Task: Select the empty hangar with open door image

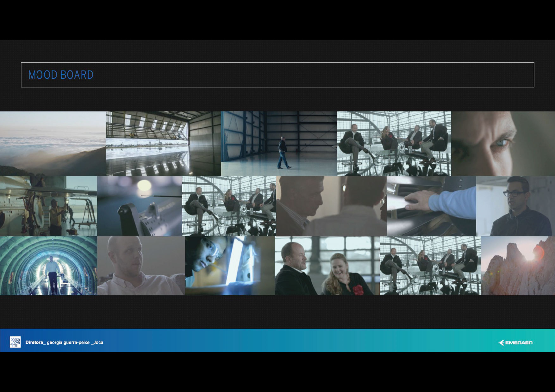Action: 163,144
